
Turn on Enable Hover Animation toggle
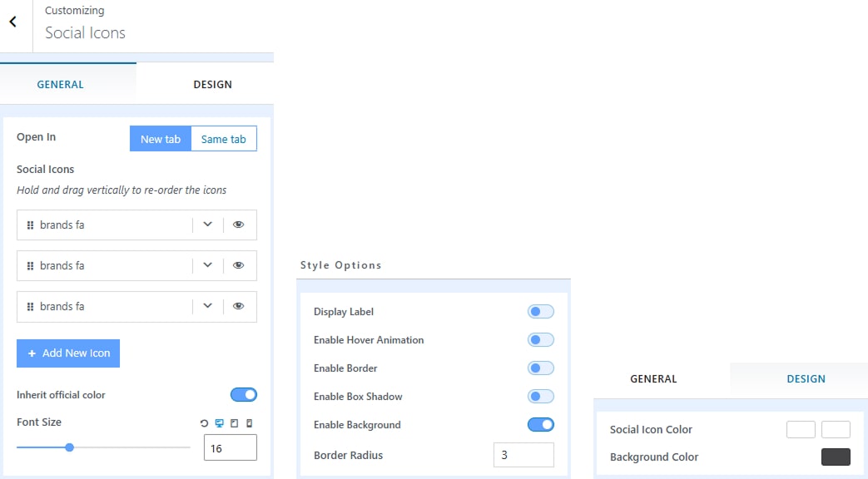(x=540, y=340)
